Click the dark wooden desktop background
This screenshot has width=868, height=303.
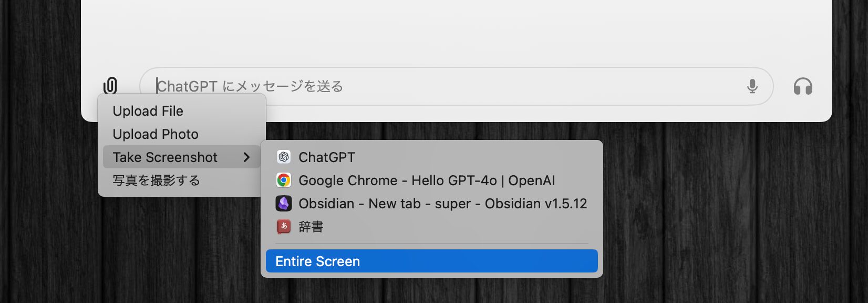pyautogui.click(x=736, y=221)
